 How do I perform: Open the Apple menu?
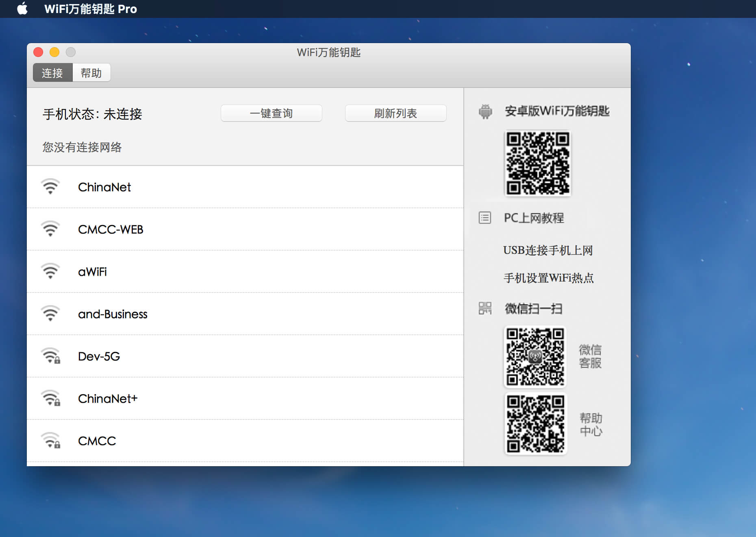(x=23, y=9)
